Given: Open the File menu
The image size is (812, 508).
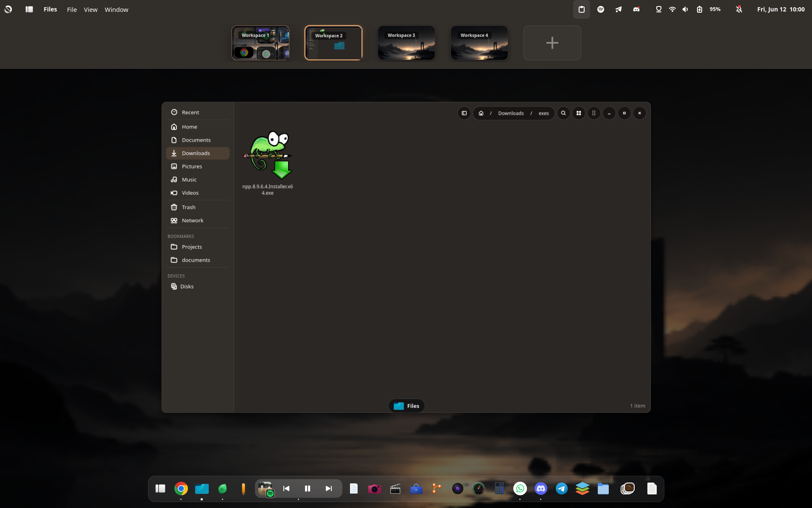Looking at the screenshot, I should coord(72,9).
